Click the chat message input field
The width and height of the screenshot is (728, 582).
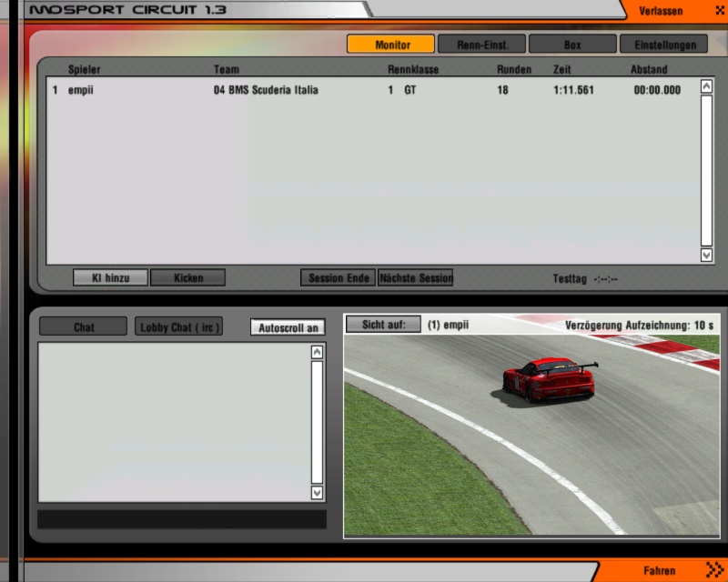(181, 519)
